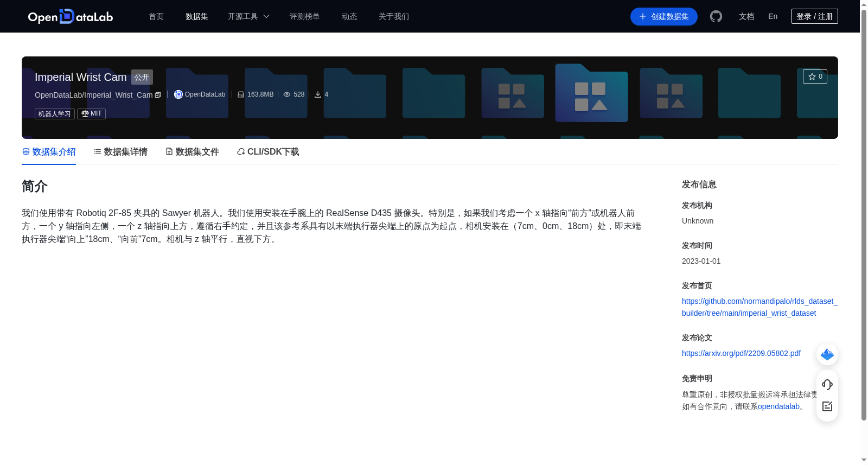Open the 关于我们 page
This screenshot has width=868, height=465.
pyautogui.click(x=394, y=16)
